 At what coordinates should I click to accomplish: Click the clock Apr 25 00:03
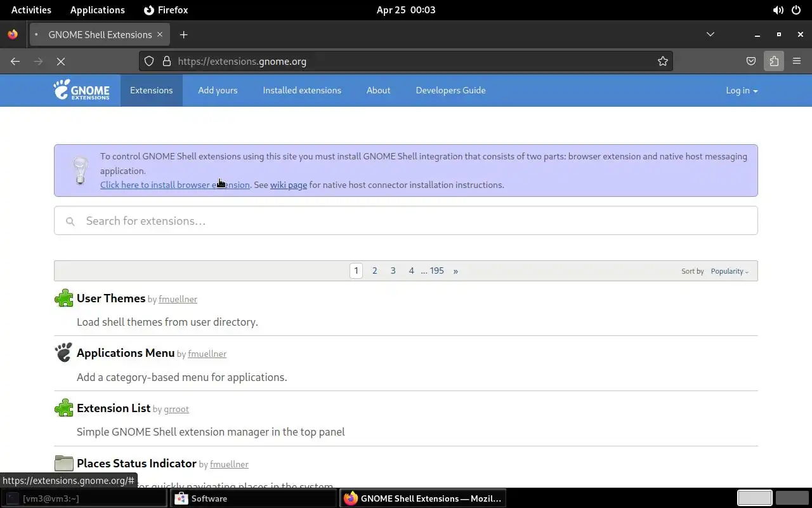[x=406, y=10]
